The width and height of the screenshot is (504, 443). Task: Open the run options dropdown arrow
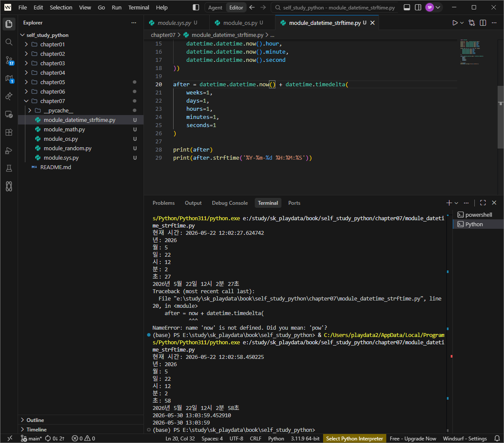pyautogui.click(x=462, y=23)
